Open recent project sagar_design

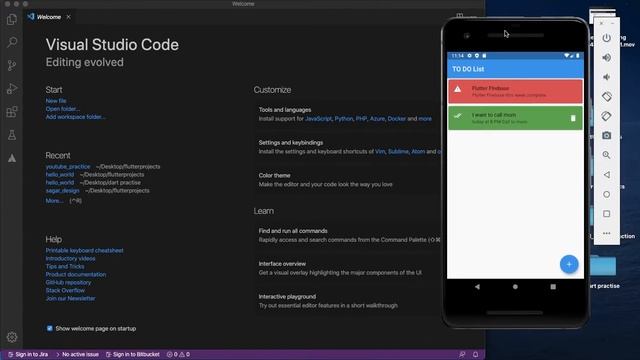[x=62, y=191]
